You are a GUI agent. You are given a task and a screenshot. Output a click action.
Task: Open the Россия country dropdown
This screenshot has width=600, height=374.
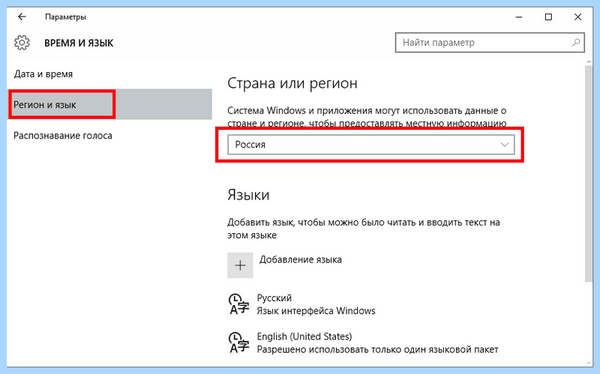(x=371, y=145)
